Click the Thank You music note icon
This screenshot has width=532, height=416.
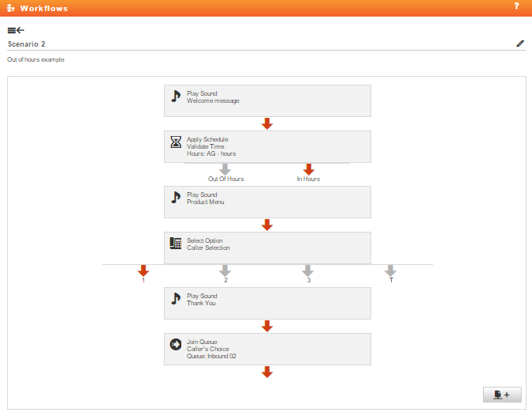(176, 299)
